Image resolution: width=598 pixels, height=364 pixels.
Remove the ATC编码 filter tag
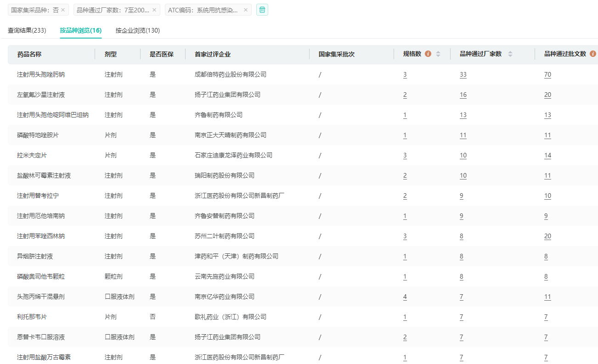tap(246, 10)
